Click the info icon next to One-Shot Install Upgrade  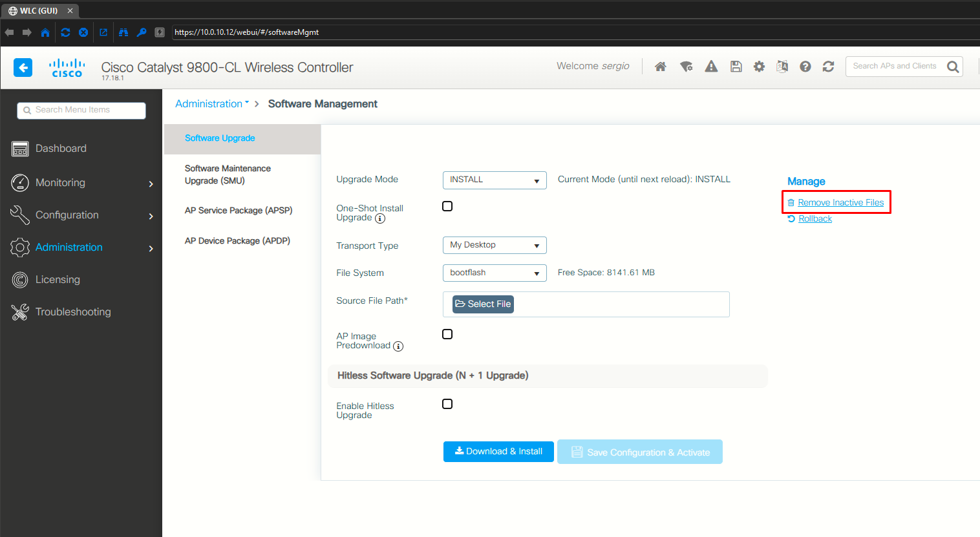click(380, 218)
